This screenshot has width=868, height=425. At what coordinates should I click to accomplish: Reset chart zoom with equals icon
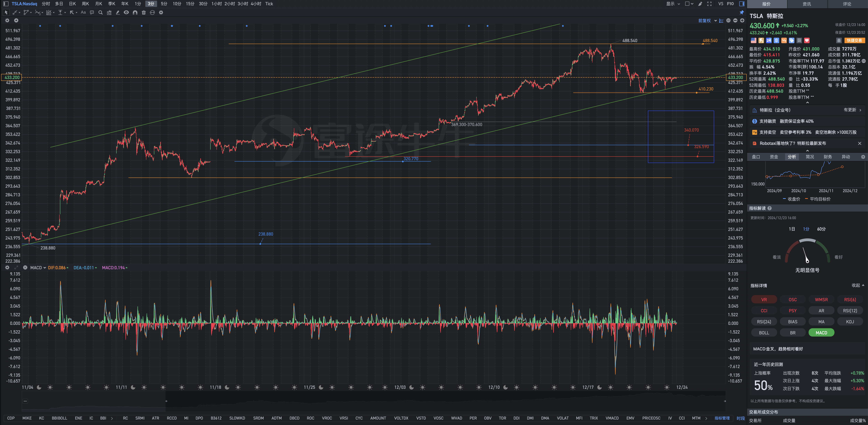click(729, 21)
